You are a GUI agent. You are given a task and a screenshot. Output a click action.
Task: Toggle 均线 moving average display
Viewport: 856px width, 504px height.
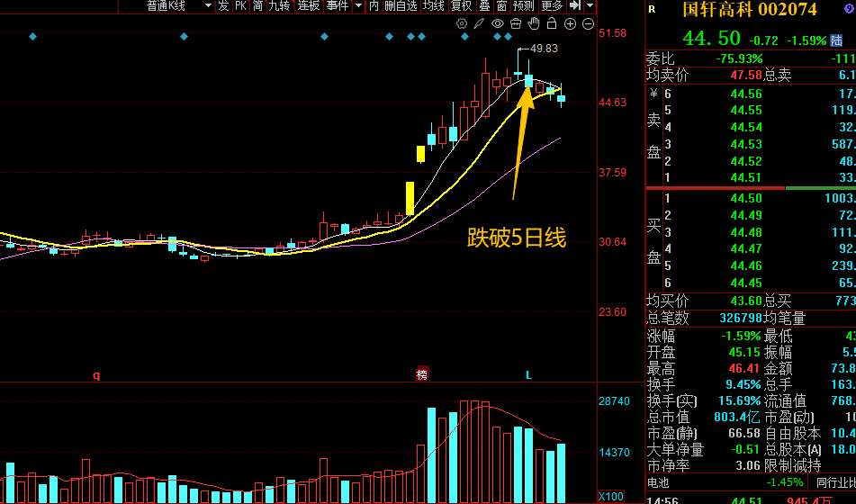[x=434, y=5]
